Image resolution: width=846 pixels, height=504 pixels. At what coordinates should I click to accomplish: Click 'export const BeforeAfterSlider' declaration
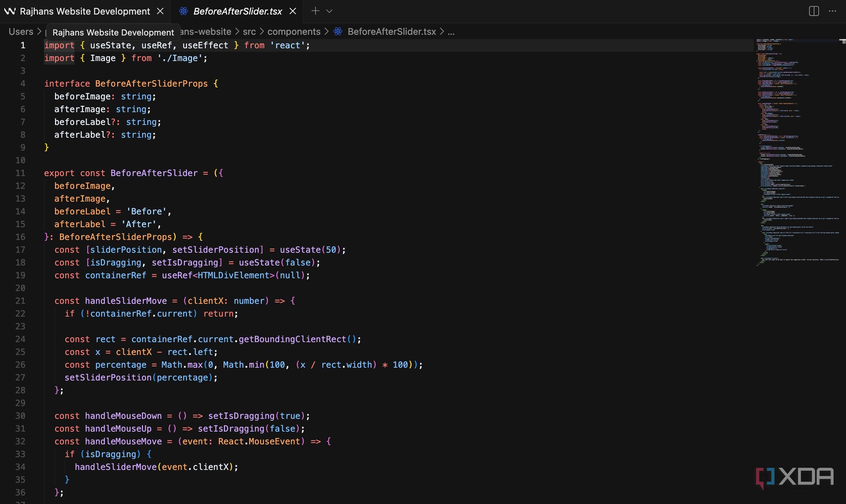point(121,173)
